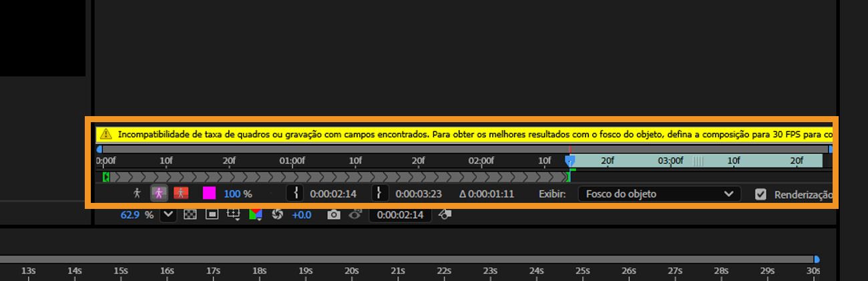Click the green base frame marker in span
Screen dimensions: 868x281
click(x=106, y=177)
